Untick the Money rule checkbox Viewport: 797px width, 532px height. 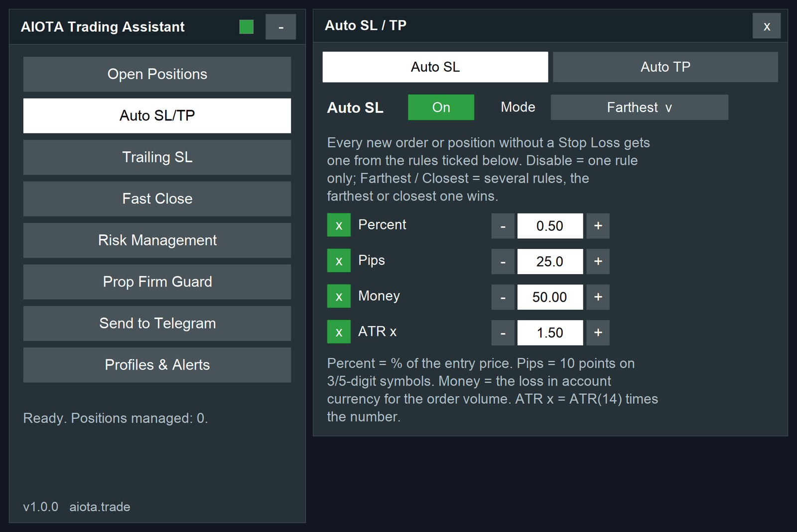click(339, 297)
